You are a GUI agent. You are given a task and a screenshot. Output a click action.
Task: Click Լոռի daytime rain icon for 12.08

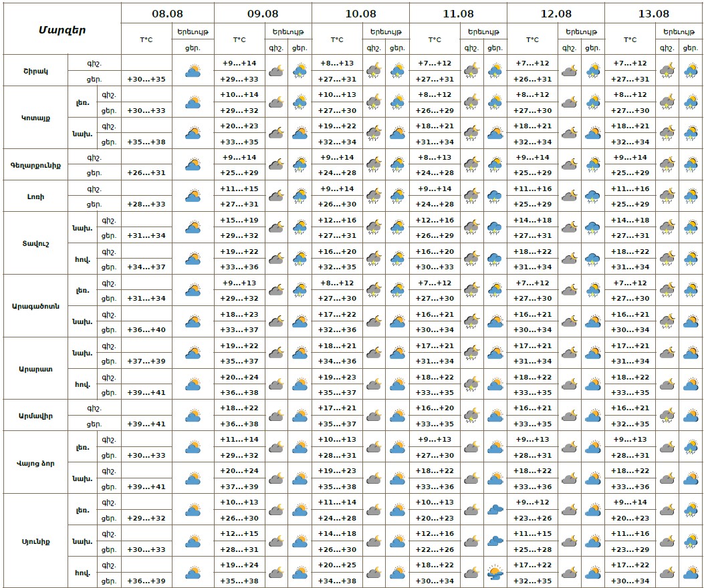click(x=592, y=196)
